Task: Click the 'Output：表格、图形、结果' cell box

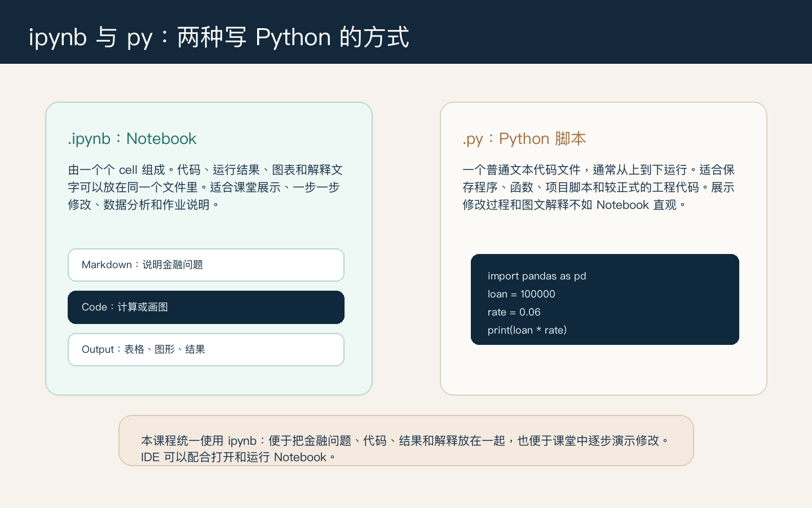Action: click(x=206, y=349)
